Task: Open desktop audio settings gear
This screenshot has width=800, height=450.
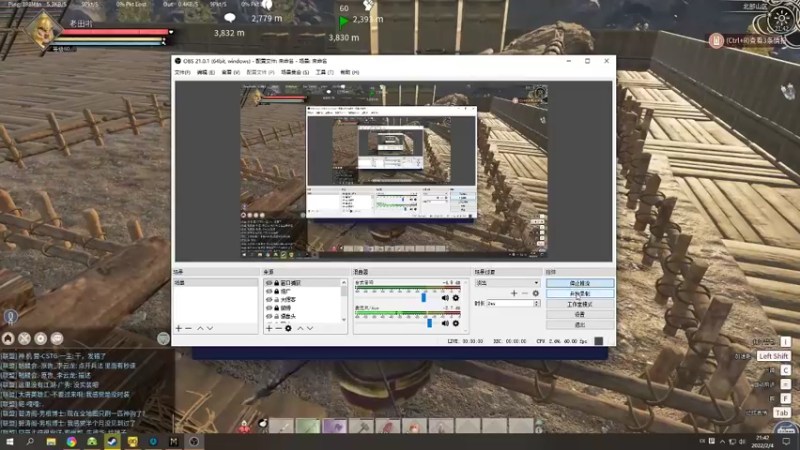Action: [456, 297]
